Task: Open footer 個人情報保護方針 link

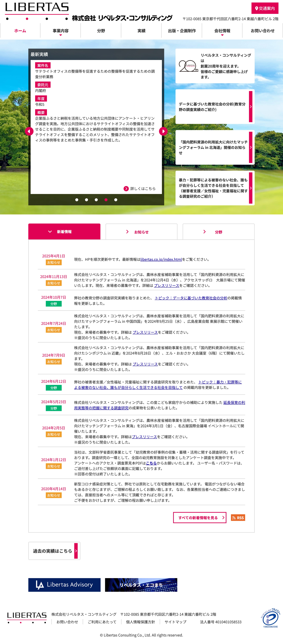Action: [140, 622]
